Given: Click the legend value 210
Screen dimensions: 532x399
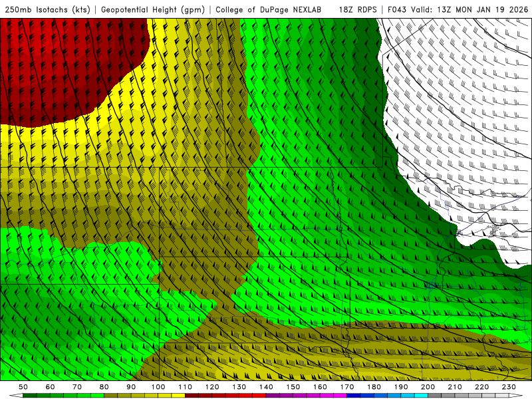Looking at the screenshot, I should point(455,387).
